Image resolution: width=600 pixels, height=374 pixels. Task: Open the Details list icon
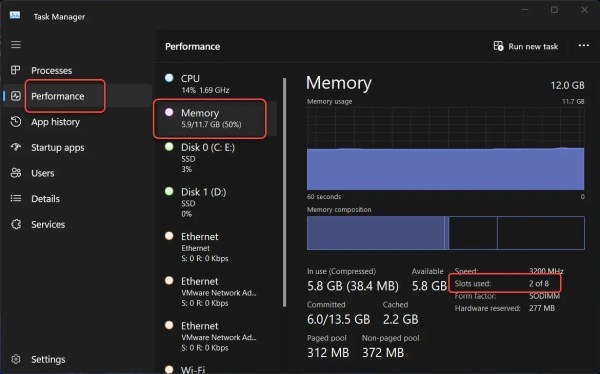tap(16, 198)
